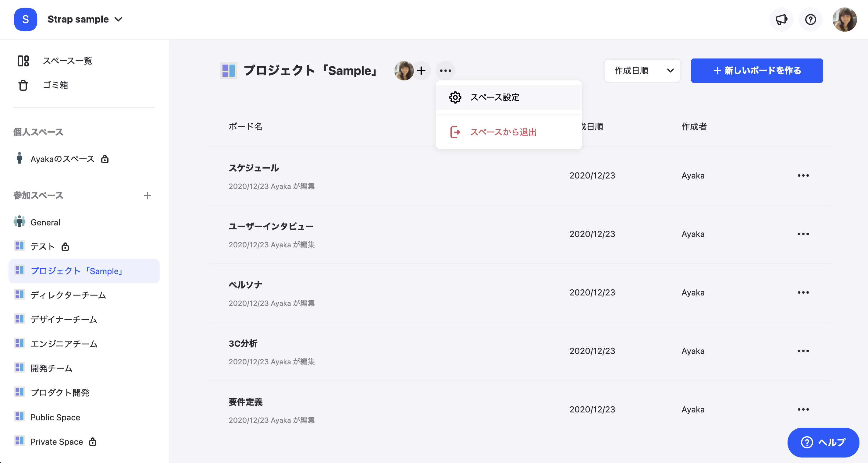The height and width of the screenshot is (463, 868).
Task: Click the ヘルプ button at the bottom
Action: [823, 443]
